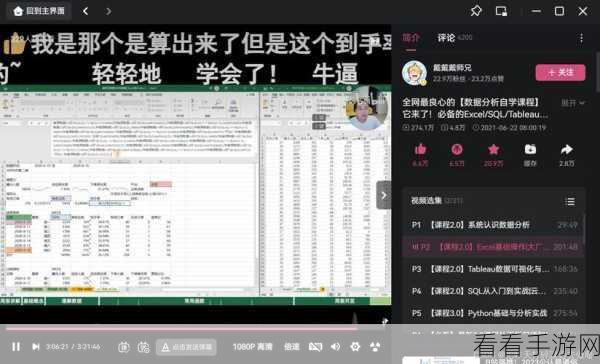Screen dimensions: 600x364
Task: Open the 简介 tab
Action: click(x=411, y=38)
